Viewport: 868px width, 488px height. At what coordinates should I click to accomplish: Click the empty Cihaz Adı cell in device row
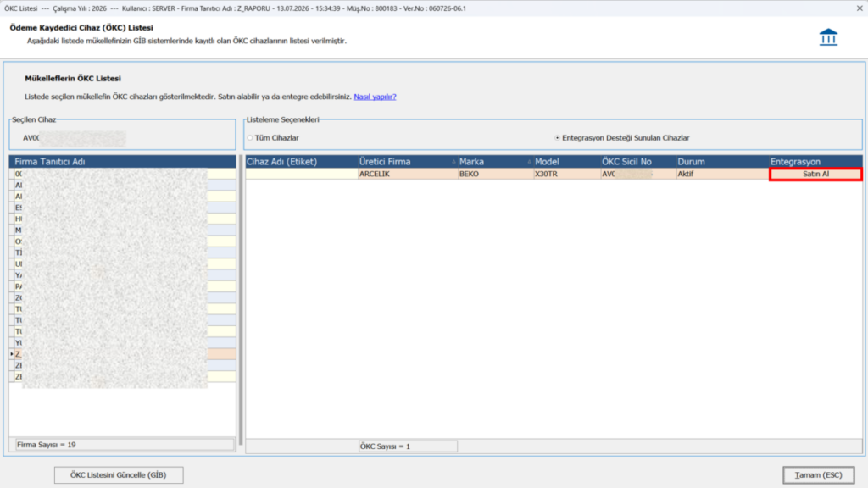[302, 174]
